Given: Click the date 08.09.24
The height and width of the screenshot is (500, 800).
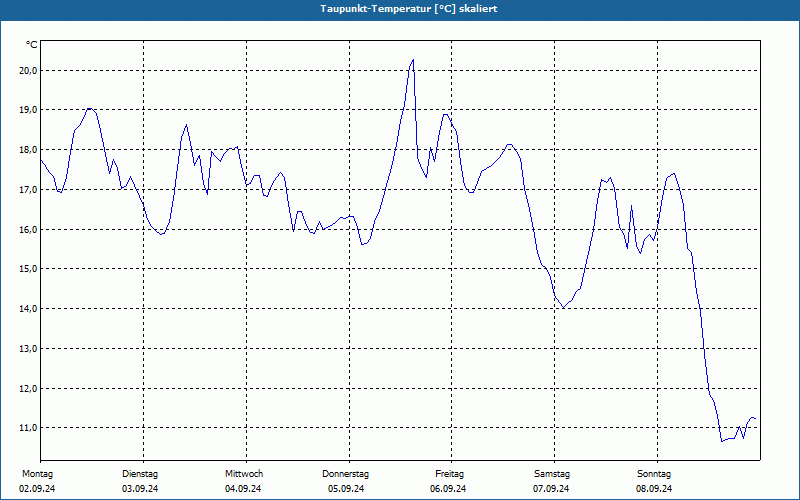Looking at the screenshot, I should pyautogui.click(x=654, y=489).
